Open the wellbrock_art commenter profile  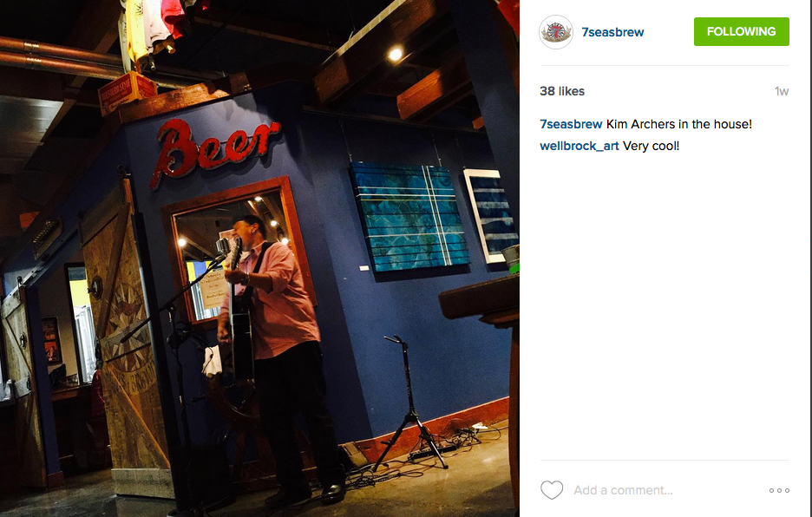coord(579,146)
